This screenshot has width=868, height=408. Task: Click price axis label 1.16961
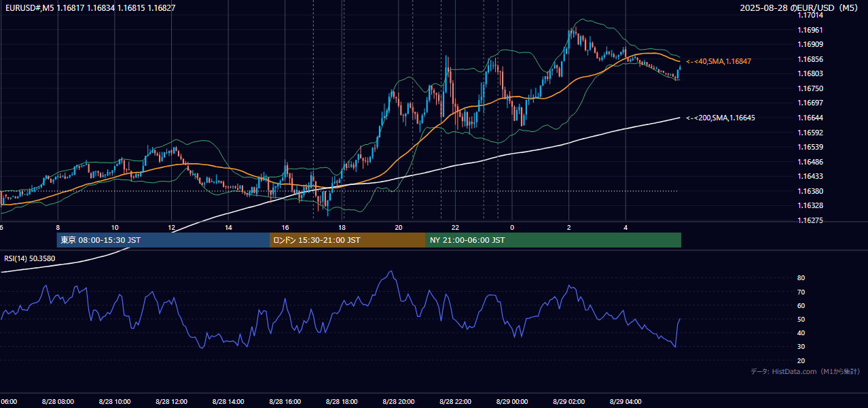point(810,30)
